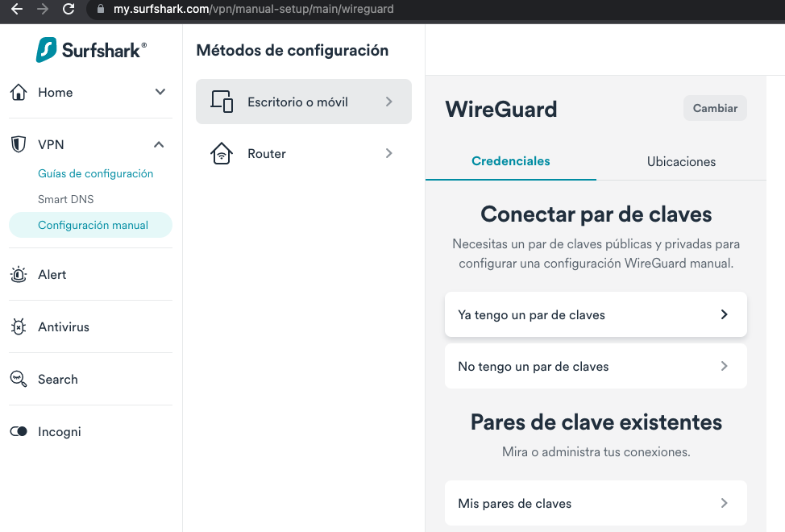
Task: Click the VPN shield icon
Action: click(19, 145)
